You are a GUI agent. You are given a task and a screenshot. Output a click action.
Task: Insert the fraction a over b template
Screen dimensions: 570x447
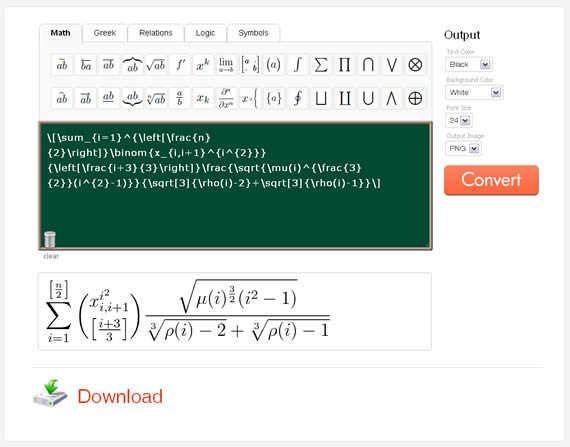(x=180, y=98)
